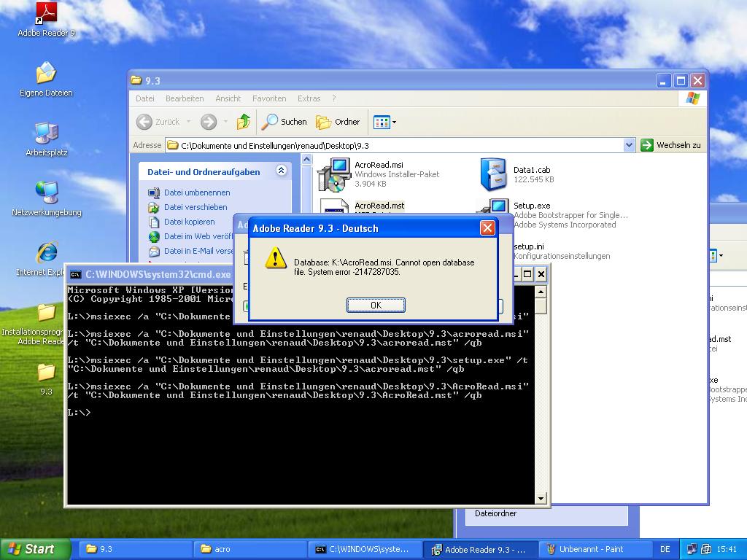
Task: Switch to Adobe Reader 9.3 taskbar button
Action: (x=480, y=549)
